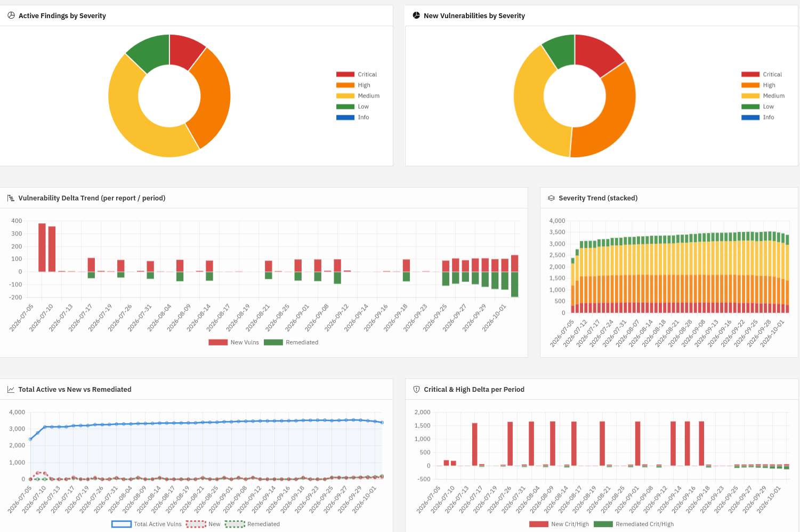Click the 'Severity Trend (stacked)' title
800x532 pixels.
(598, 198)
